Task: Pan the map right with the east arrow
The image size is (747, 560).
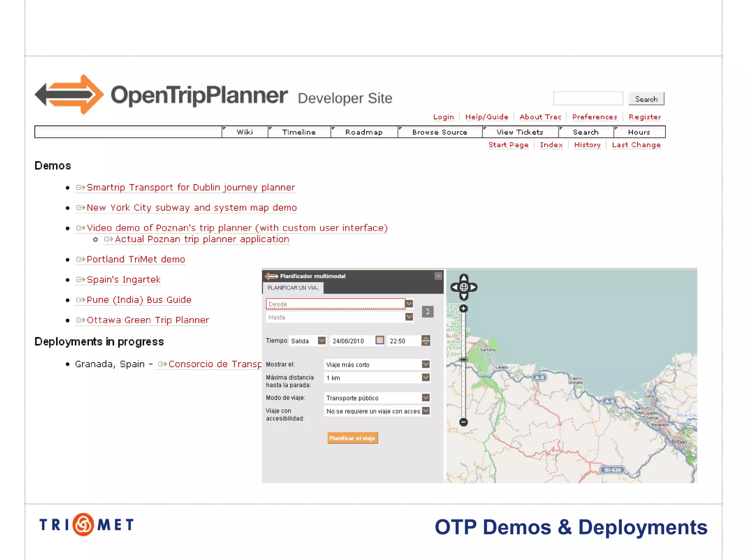Action: (x=473, y=287)
